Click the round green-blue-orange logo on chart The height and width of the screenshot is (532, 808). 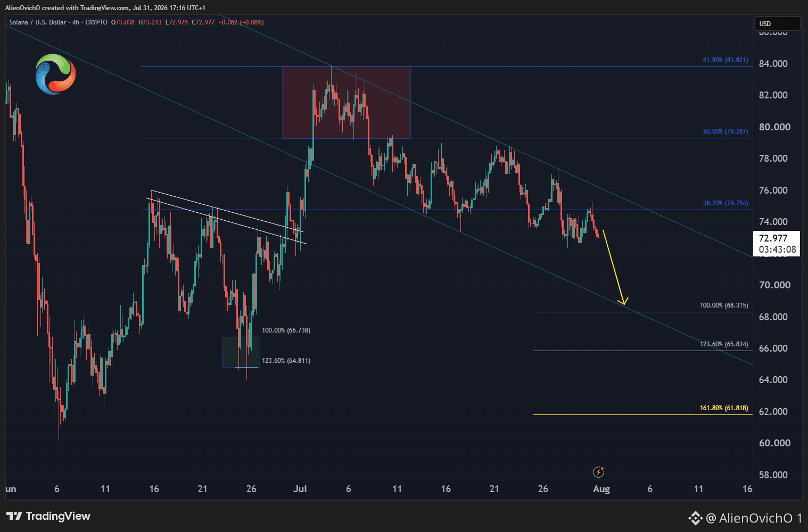coord(55,74)
